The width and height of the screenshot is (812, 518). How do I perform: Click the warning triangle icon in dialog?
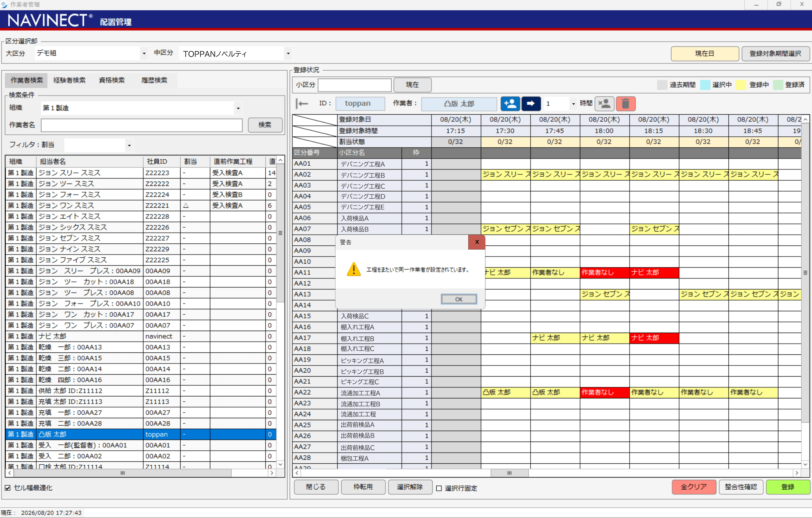tap(354, 270)
